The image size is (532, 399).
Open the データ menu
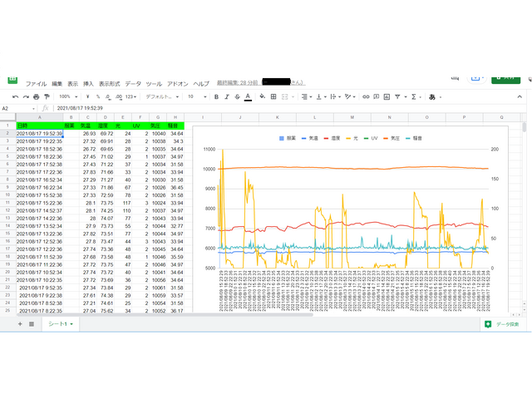pyautogui.click(x=133, y=84)
